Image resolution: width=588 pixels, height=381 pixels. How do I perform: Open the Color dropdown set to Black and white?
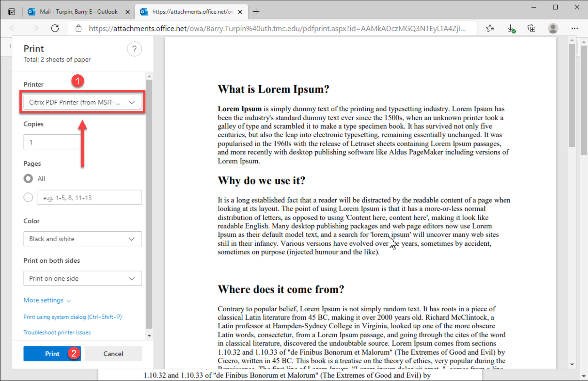[x=82, y=239]
